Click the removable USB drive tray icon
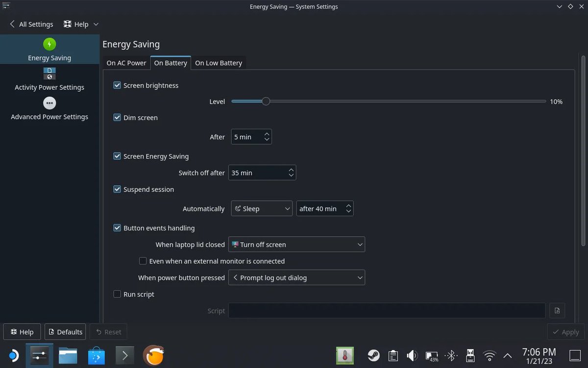The width and height of the screenshot is (588, 368). coord(470,355)
